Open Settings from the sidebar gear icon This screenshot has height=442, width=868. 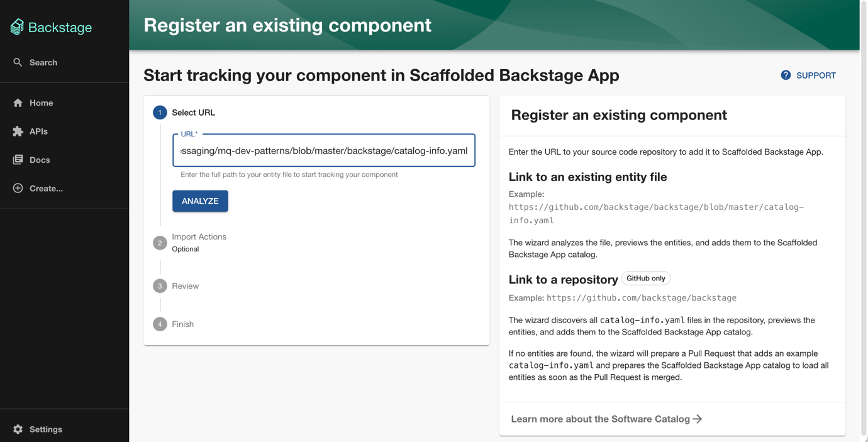pyautogui.click(x=18, y=429)
